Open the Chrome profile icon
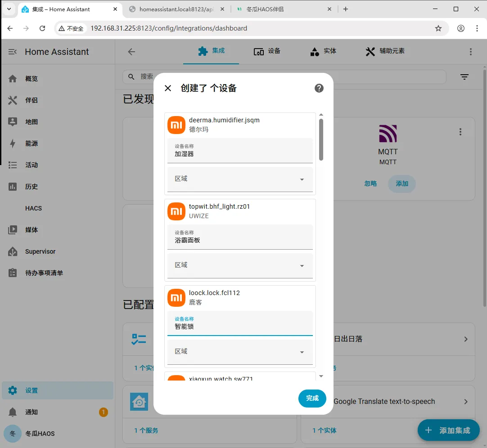Viewport: 487px width, 448px height. pos(460,28)
